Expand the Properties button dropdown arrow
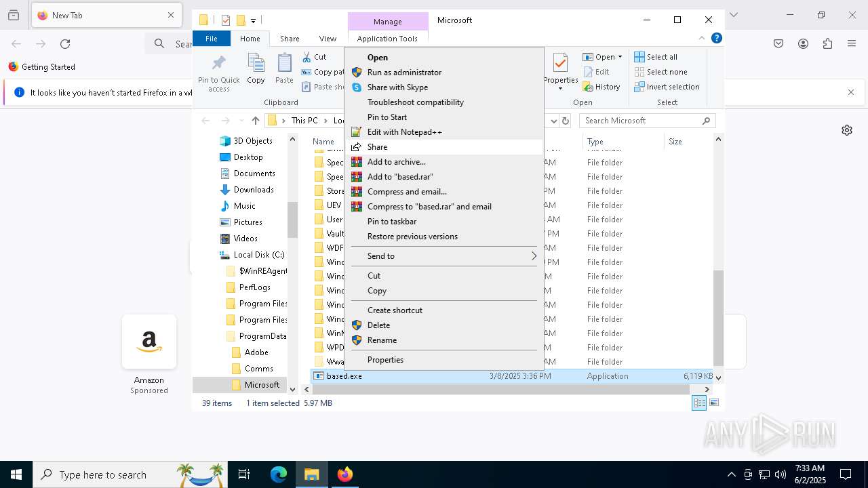 click(560, 89)
